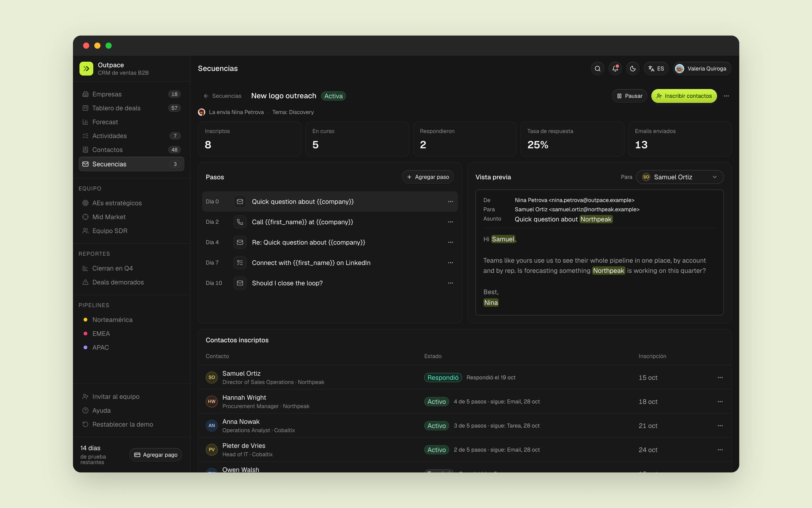The width and height of the screenshot is (812, 508).
Task: Pause the sequence with Pausar
Action: coord(630,96)
